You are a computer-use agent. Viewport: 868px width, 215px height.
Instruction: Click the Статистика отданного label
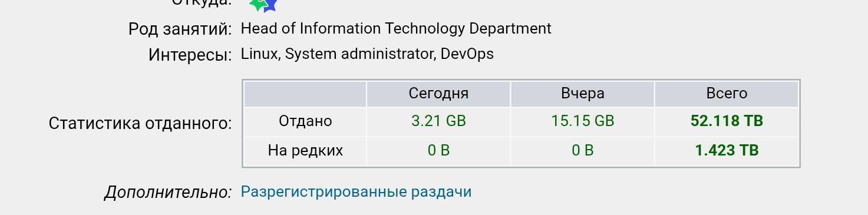coord(140,124)
